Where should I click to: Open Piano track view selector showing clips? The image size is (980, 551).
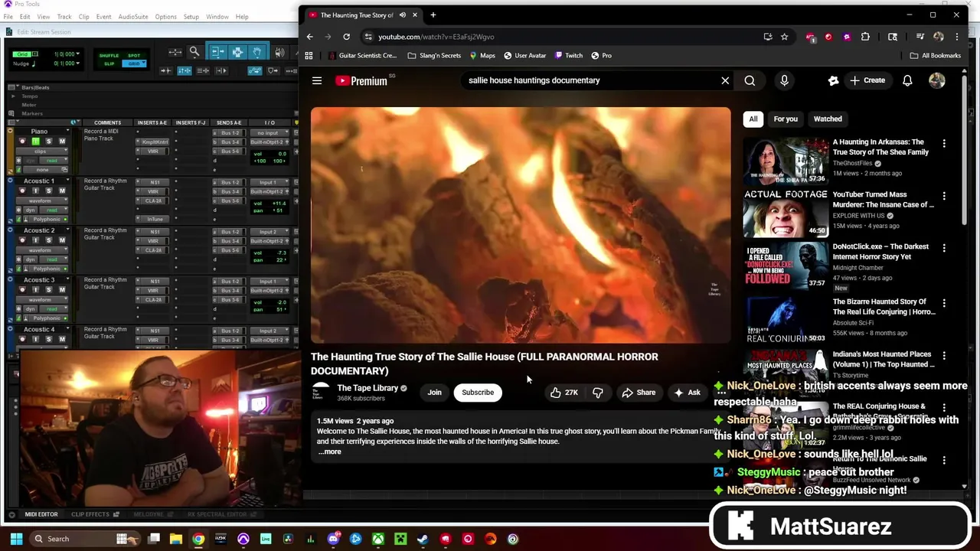click(x=42, y=152)
